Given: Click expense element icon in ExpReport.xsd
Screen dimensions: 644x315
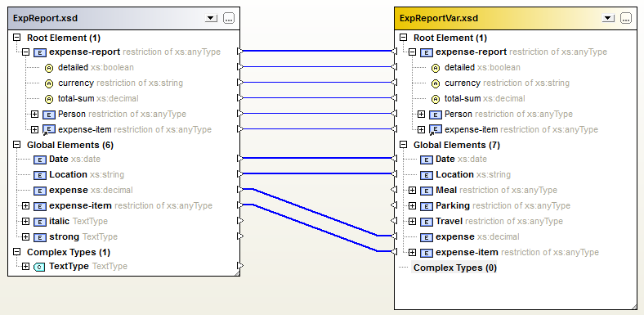Looking at the screenshot, I should coord(40,191).
